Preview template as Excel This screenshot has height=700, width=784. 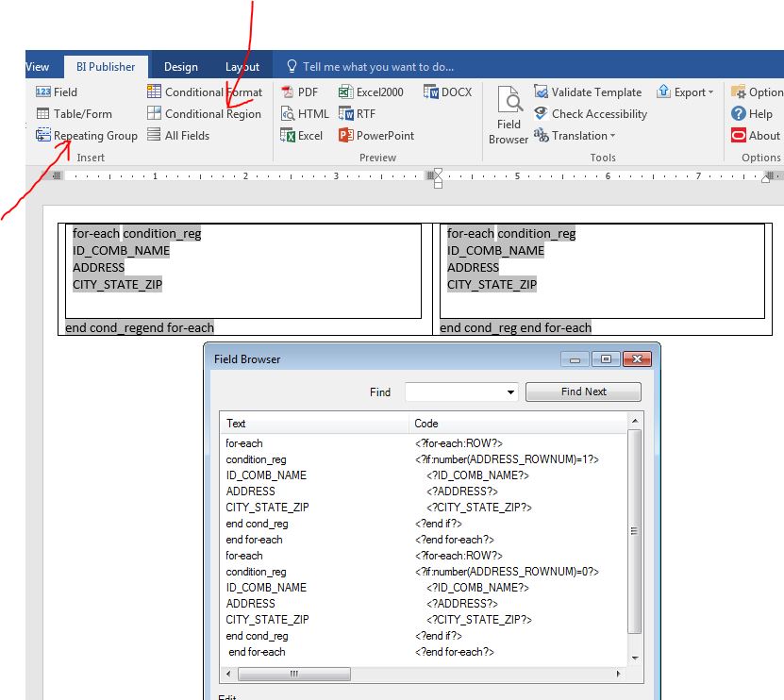tap(302, 136)
